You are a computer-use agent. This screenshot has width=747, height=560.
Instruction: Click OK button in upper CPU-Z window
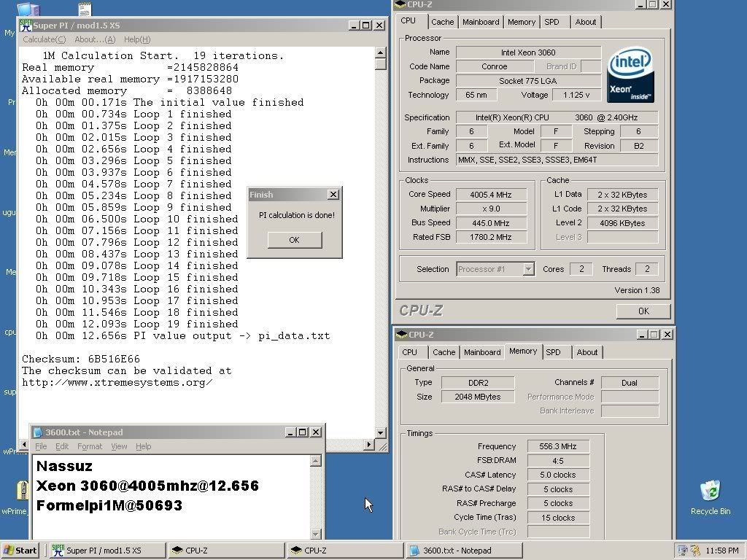pyautogui.click(x=643, y=311)
